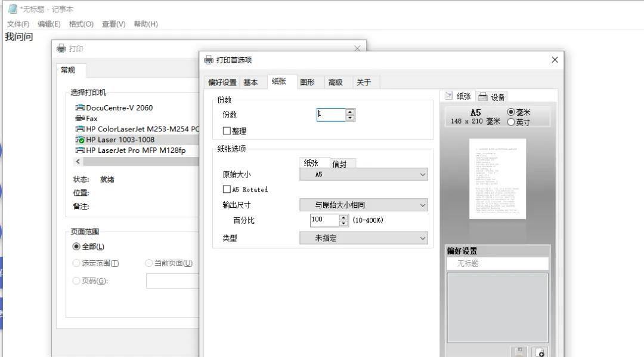
Task: Click printer icon in Printing Preferences title
Action: click(209, 60)
